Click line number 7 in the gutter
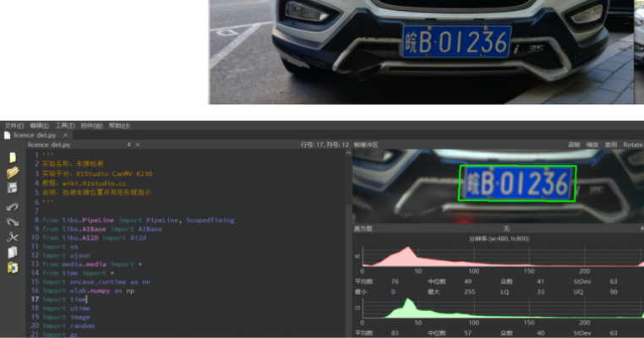The width and height of the screenshot is (644, 338). [36, 210]
